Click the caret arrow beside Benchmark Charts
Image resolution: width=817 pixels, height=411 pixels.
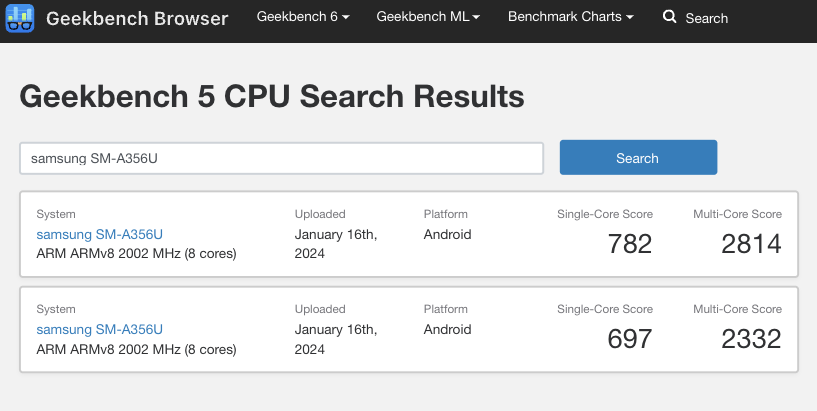click(x=629, y=17)
